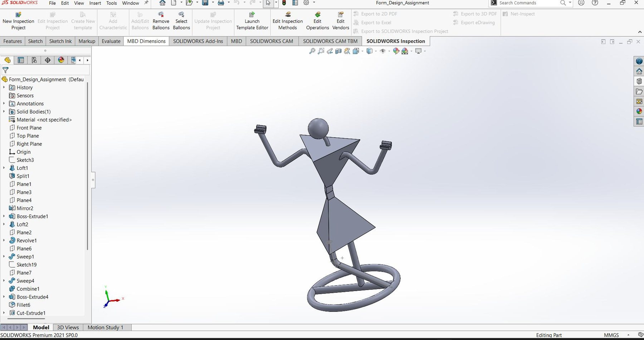Screen dimensions: 644x340
Task: Click the feature tree filter field
Action: tap(45, 70)
